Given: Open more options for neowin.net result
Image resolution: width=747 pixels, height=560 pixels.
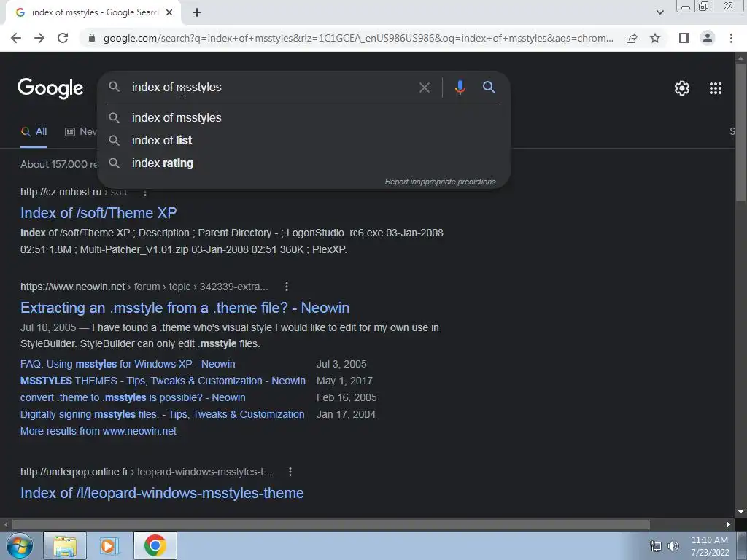Looking at the screenshot, I should click(x=286, y=287).
